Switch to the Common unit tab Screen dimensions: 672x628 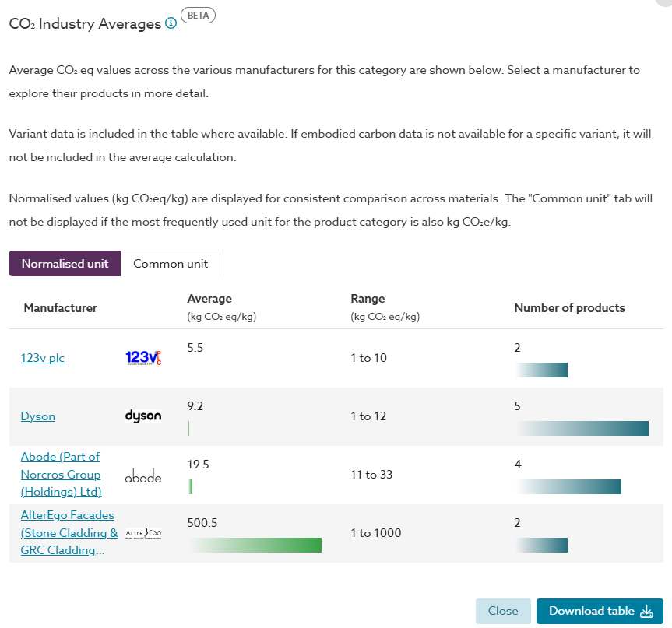171,263
